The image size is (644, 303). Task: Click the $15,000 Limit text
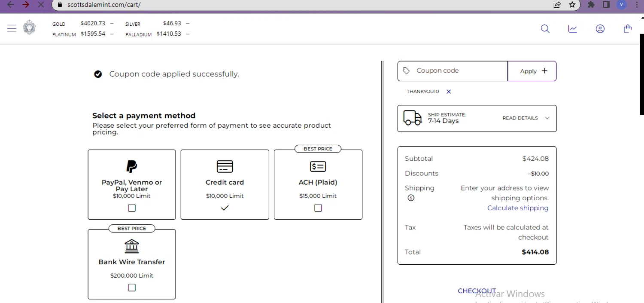pyautogui.click(x=318, y=196)
